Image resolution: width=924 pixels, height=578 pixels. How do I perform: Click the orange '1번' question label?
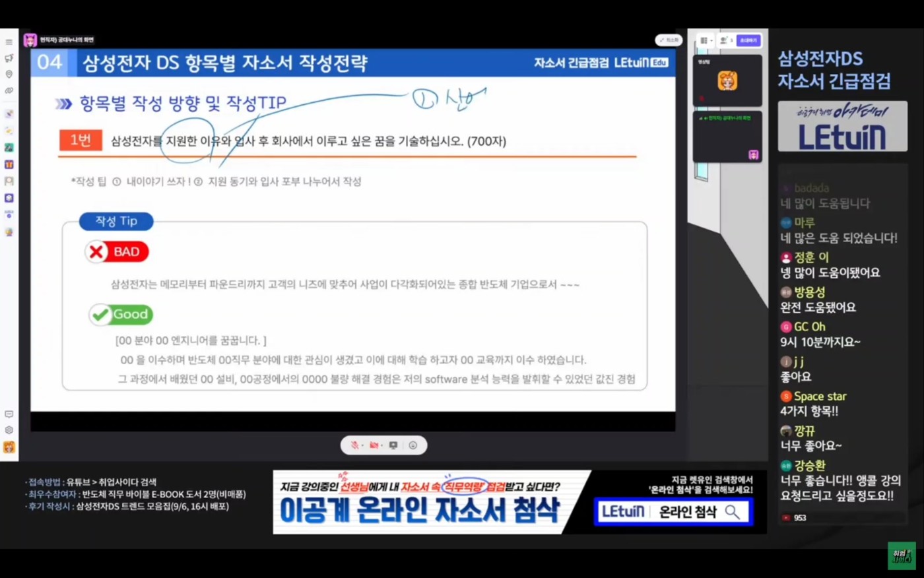[81, 141]
